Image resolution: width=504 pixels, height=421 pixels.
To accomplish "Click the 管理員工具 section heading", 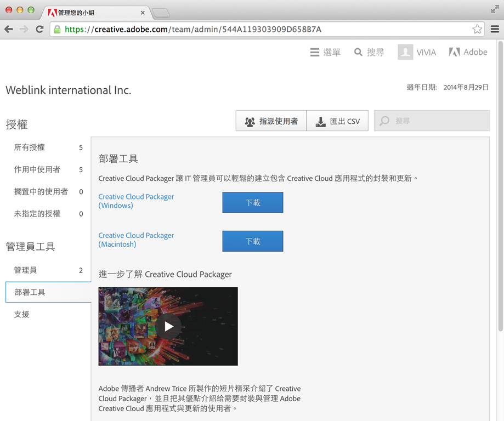I will pos(31,247).
